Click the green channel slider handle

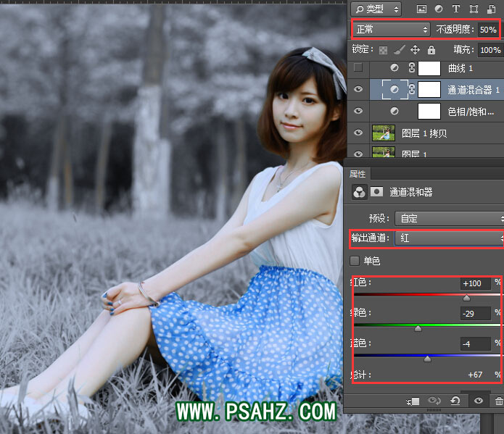pyautogui.click(x=418, y=328)
